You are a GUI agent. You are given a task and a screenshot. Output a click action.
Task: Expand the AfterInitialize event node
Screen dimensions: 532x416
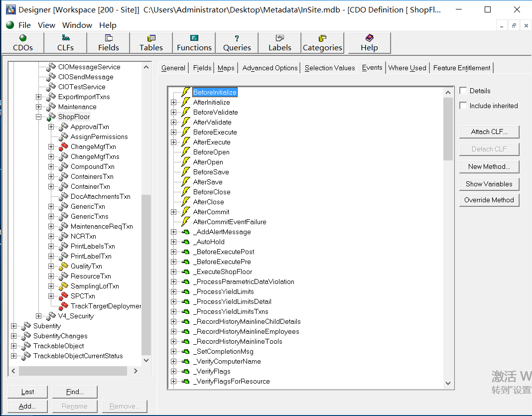point(173,102)
